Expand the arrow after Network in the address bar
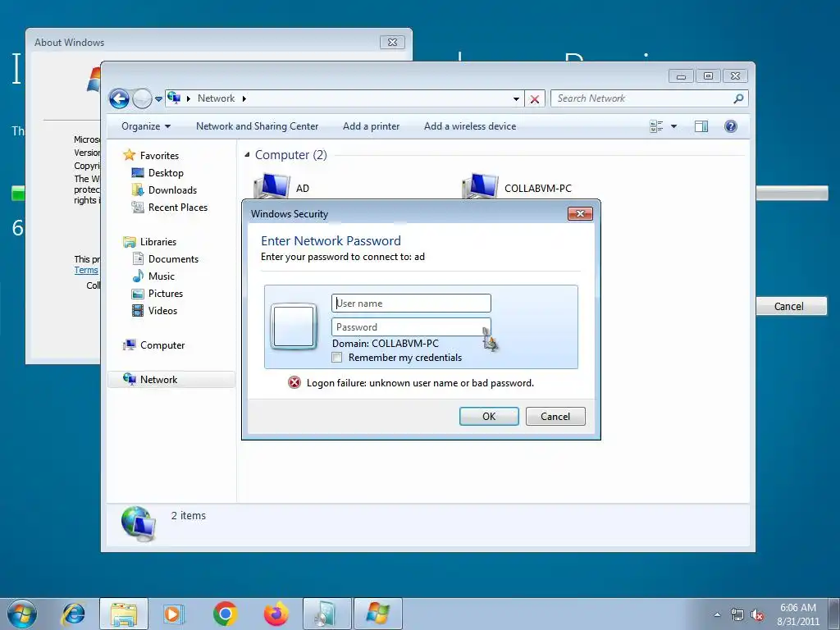840x630 pixels. click(x=244, y=98)
